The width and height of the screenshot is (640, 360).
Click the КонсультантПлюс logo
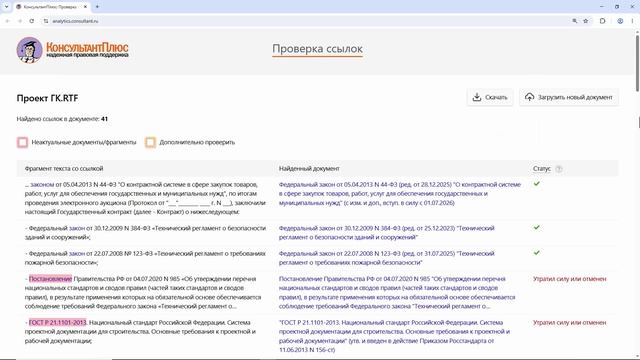(x=73, y=50)
